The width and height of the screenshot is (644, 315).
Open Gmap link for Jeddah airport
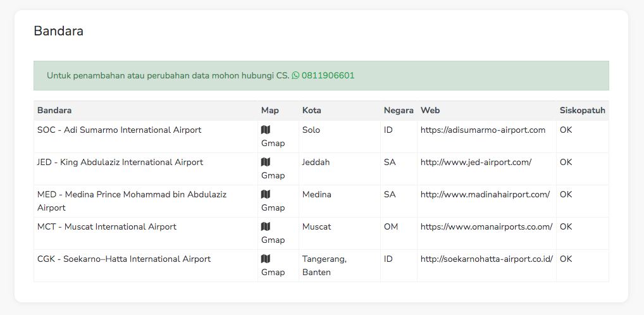pyautogui.click(x=273, y=175)
